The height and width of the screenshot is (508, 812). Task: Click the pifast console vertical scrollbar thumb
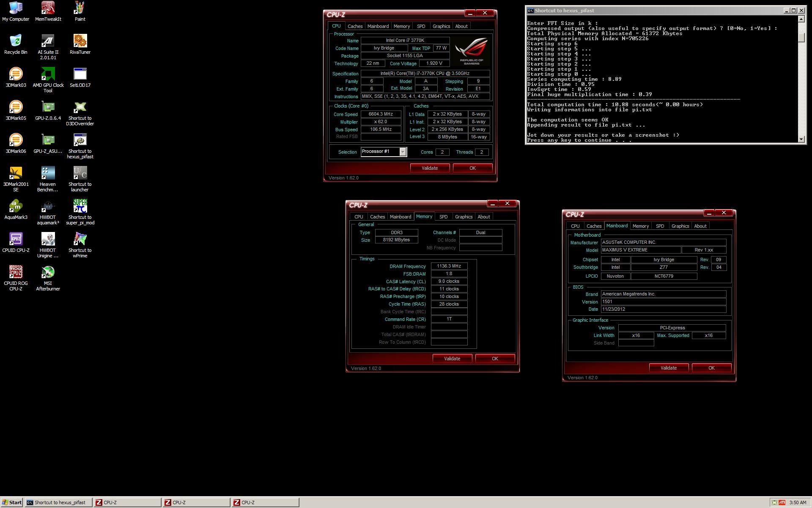point(801,37)
